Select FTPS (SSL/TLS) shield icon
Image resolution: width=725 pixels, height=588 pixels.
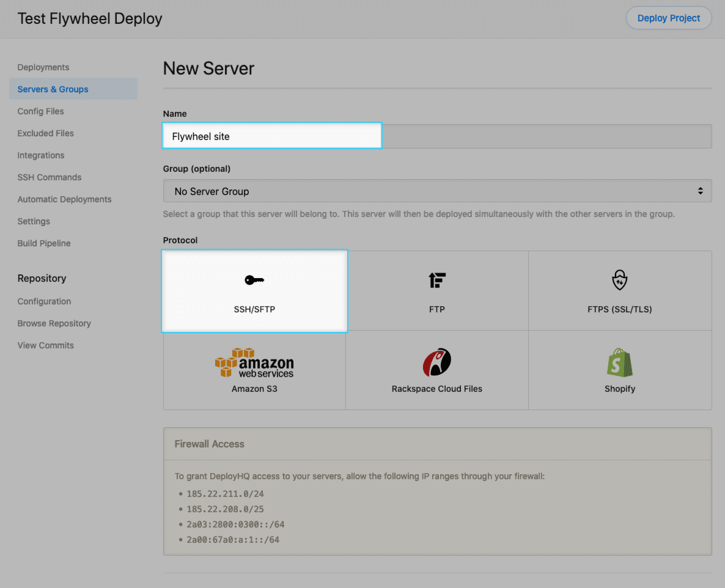point(619,290)
